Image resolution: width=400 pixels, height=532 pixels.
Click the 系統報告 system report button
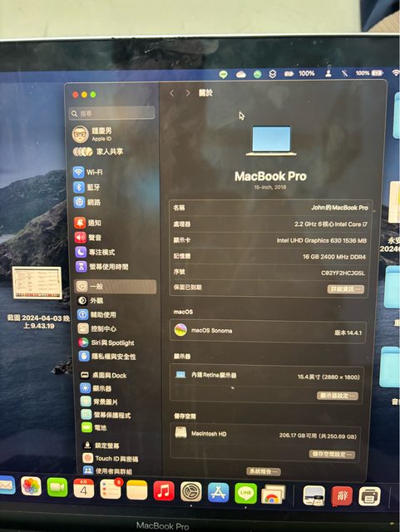pos(264,471)
